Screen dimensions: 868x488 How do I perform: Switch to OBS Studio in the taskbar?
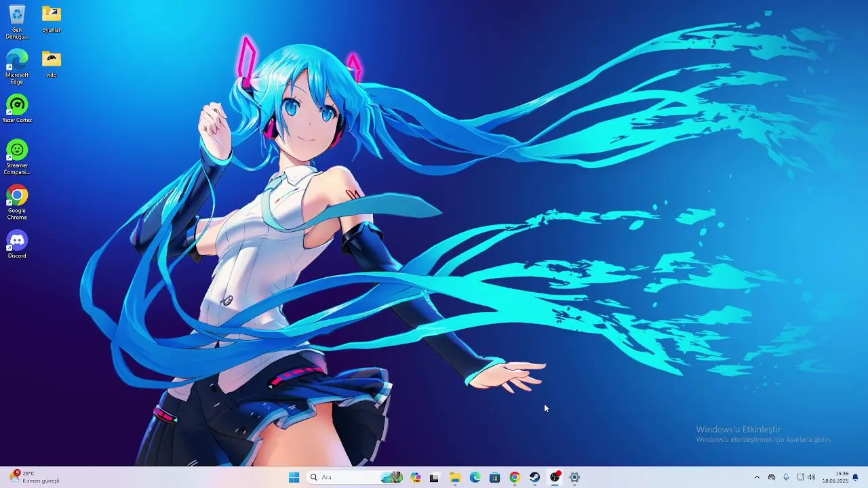pos(555,477)
